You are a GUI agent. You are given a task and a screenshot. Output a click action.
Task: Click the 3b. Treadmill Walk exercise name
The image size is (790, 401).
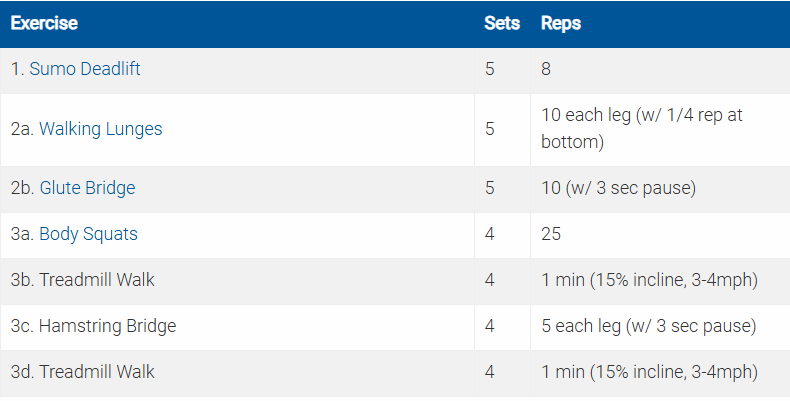pos(83,280)
